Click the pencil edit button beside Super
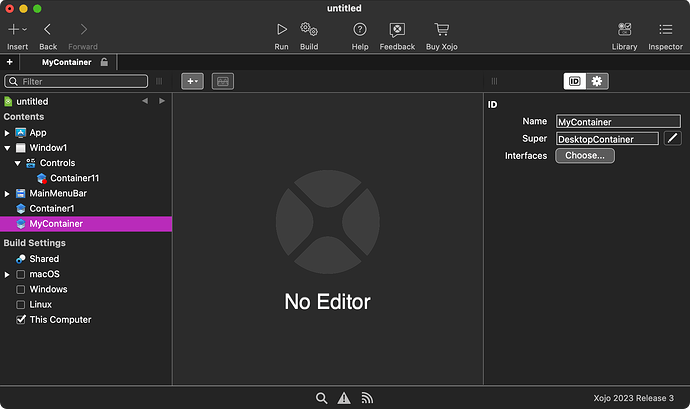This screenshot has width=690, height=409. point(672,138)
